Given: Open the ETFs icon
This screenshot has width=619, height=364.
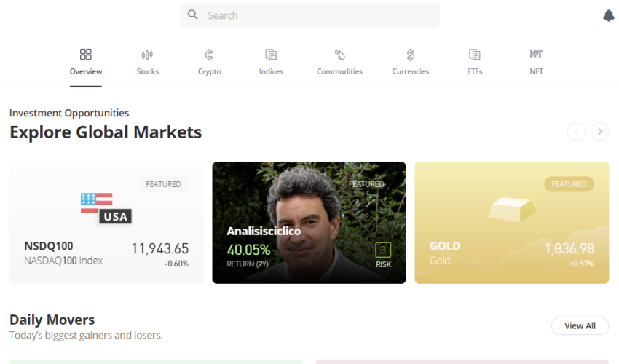Looking at the screenshot, I should [x=475, y=55].
